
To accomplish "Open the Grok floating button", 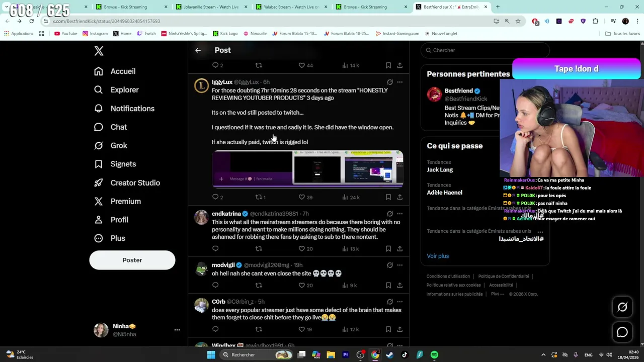I will click(x=622, y=307).
